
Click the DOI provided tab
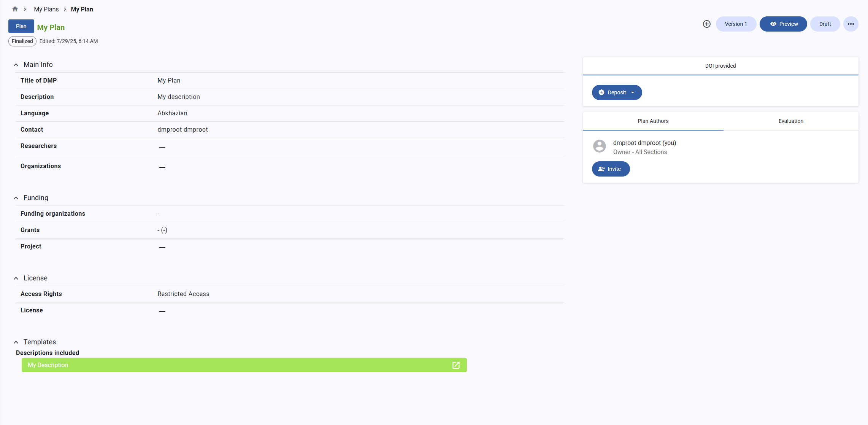[x=720, y=66]
